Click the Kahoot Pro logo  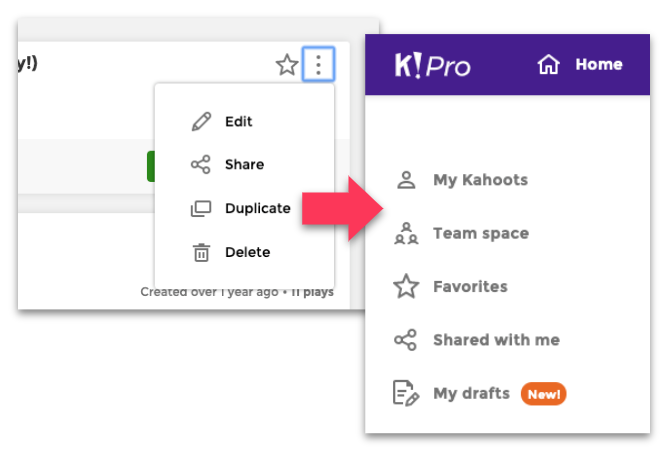[x=432, y=65]
